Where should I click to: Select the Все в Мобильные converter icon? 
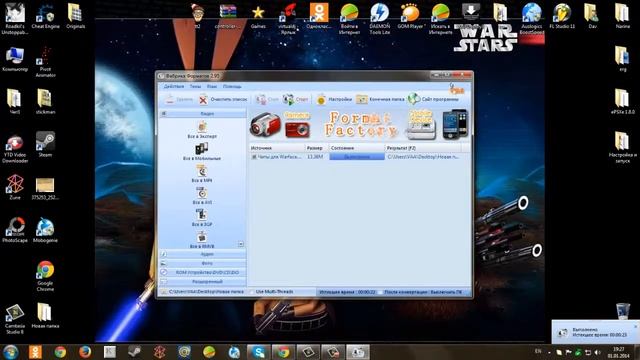click(x=202, y=152)
